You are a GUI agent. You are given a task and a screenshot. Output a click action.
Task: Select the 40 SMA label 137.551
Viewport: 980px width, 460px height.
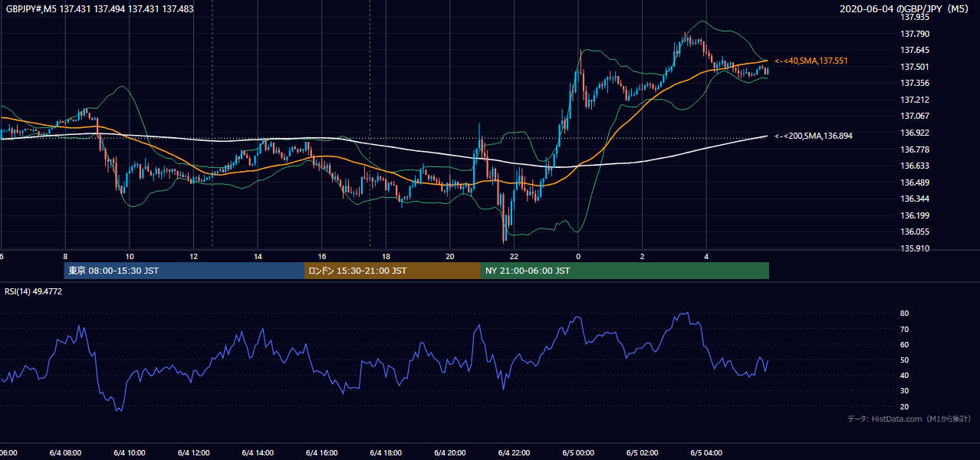click(x=811, y=61)
